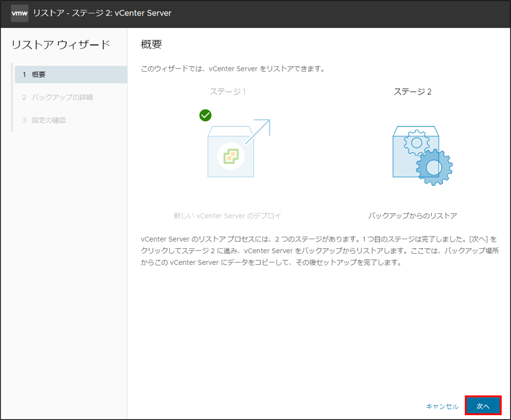This screenshot has height=420, width=511.
Task: Click the vmw logo in header
Action: tap(19, 13)
